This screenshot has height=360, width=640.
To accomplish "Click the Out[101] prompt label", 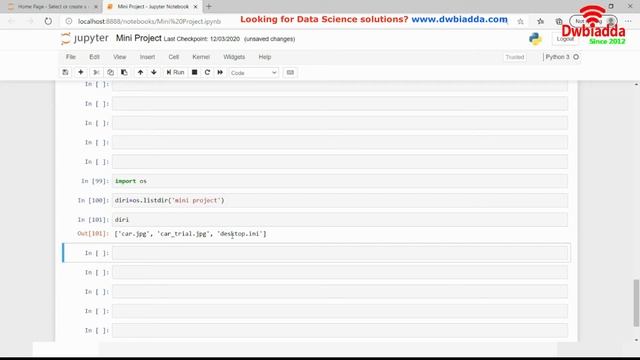I will pyautogui.click(x=93, y=233).
